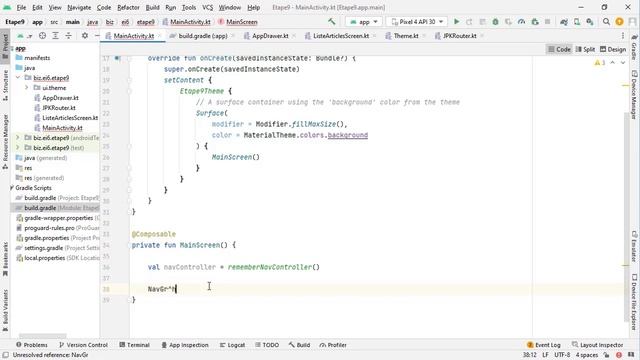Open the Refactor menu
Image resolution: width=640 pixels, height=360 pixels.
tap(128, 7)
